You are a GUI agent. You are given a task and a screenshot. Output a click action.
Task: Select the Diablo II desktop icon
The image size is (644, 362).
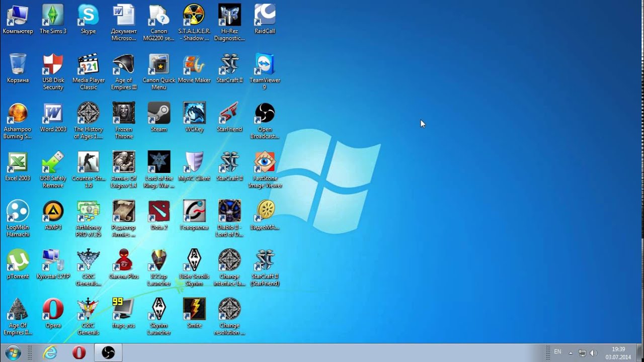click(x=229, y=219)
